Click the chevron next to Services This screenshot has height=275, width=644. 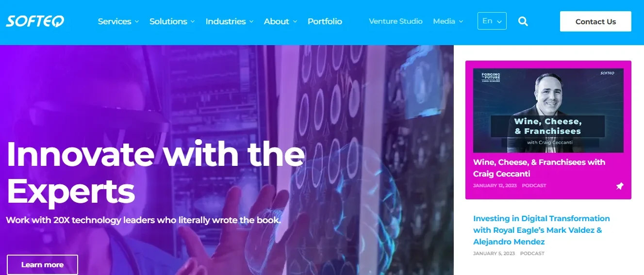(137, 22)
